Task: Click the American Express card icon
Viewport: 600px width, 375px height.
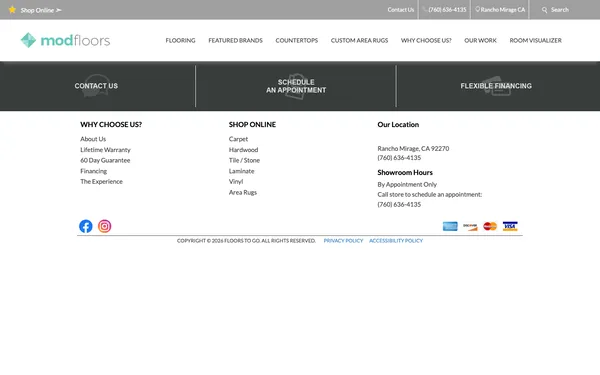Action: (x=450, y=226)
